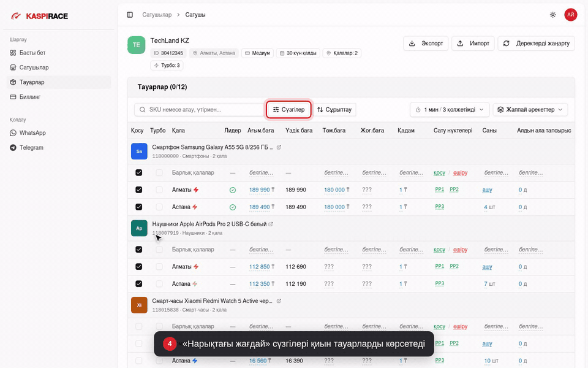This screenshot has height=368, width=588.
Task: Check Қосу for Xiaomi Барлық қалалар row
Action: click(x=139, y=326)
